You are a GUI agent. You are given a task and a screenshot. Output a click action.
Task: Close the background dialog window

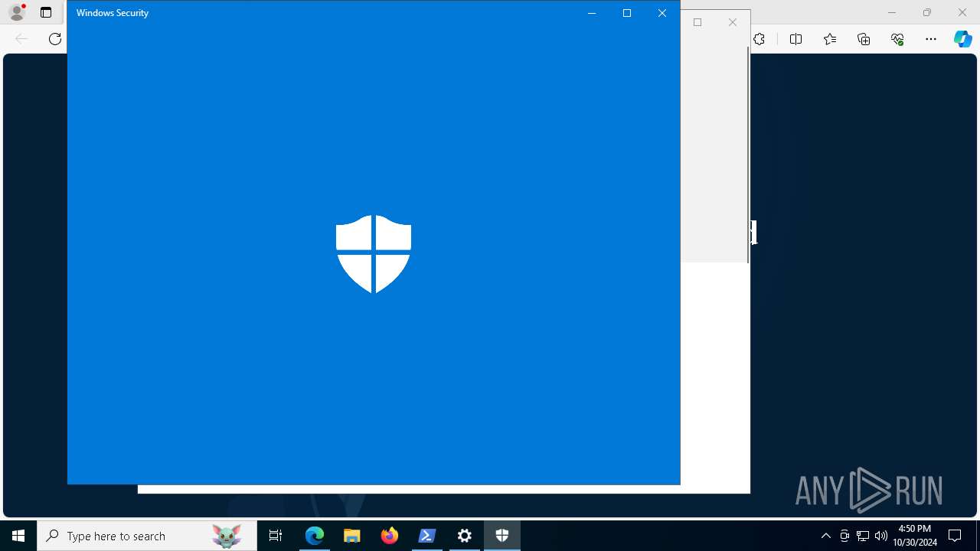pyautogui.click(x=733, y=22)
